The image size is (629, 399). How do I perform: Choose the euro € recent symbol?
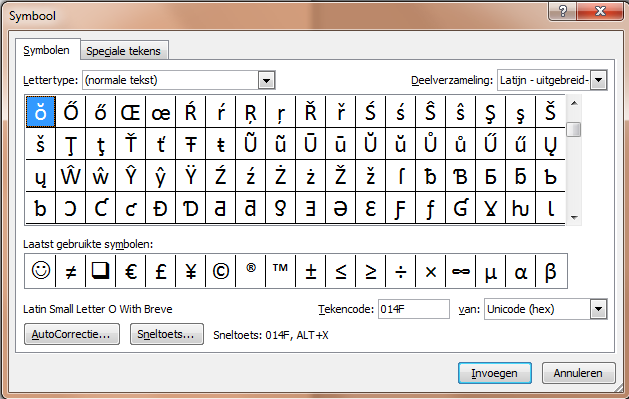(x=130, y=271)
